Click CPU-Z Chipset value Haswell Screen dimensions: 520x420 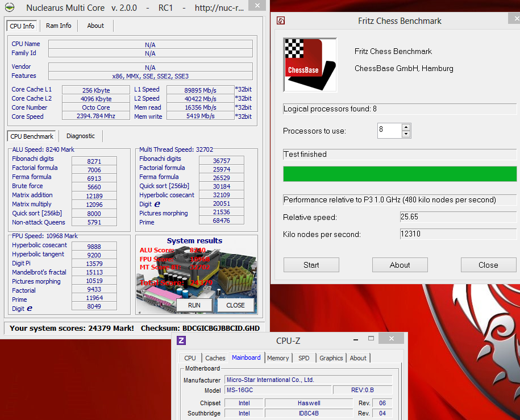point(309,403)
